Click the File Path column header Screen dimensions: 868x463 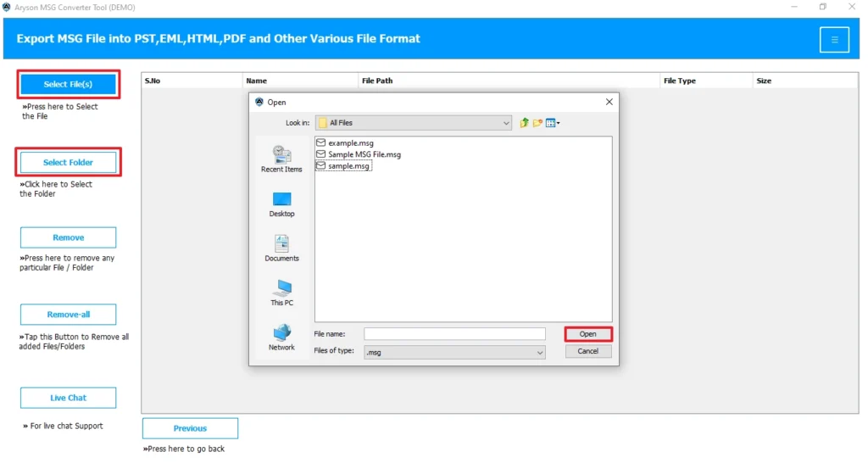(509, 81)
